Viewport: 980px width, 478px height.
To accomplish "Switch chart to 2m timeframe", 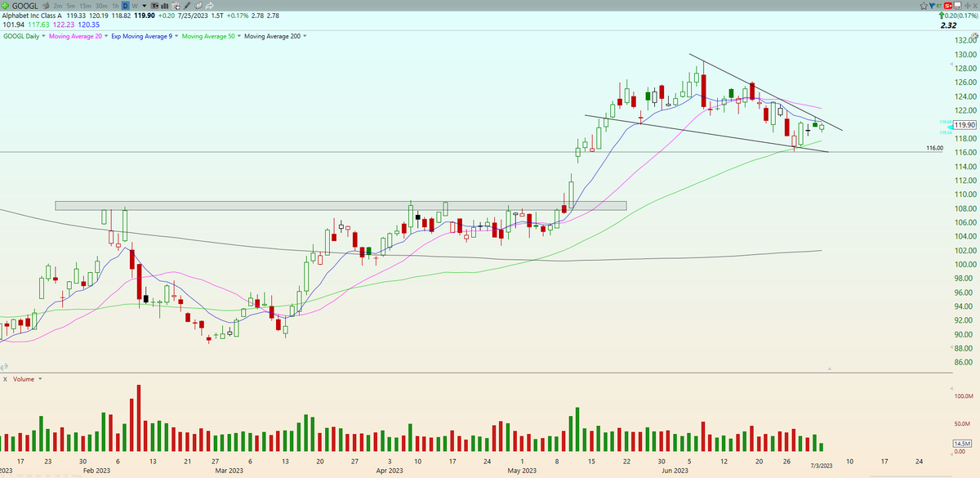I will pyautogui.click(x=58, y=6).
